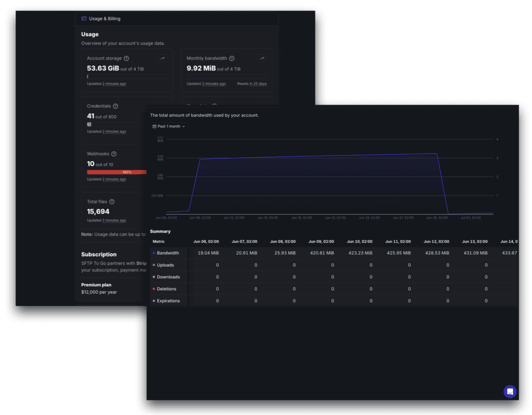
Task: Select the Downloads metric row
Action: click(334, 277)
